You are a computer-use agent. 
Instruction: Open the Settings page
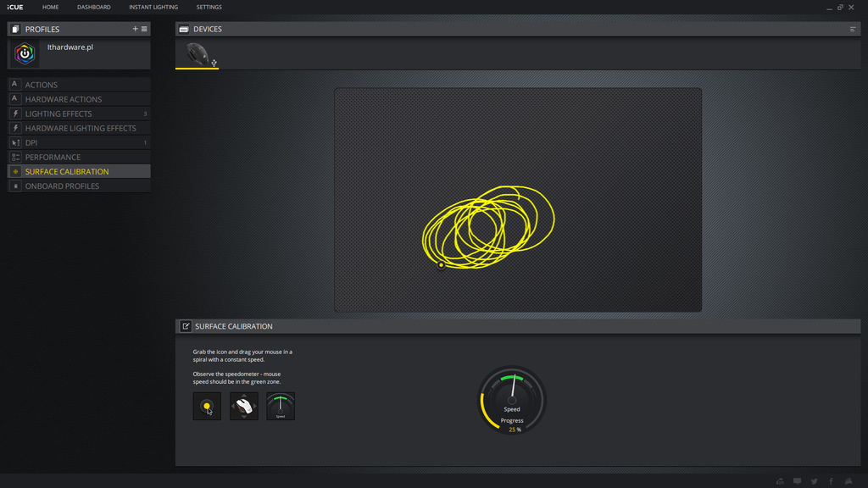coord(209,7)
